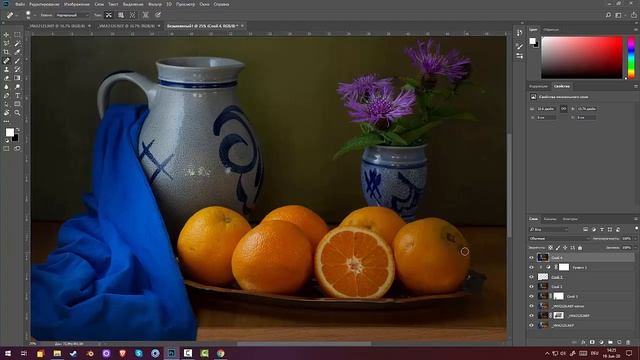Viewport: 640px width, 360px height.
Task: Toggle eye of the white-thumbnail layer
Action: [x=531, y=277]
